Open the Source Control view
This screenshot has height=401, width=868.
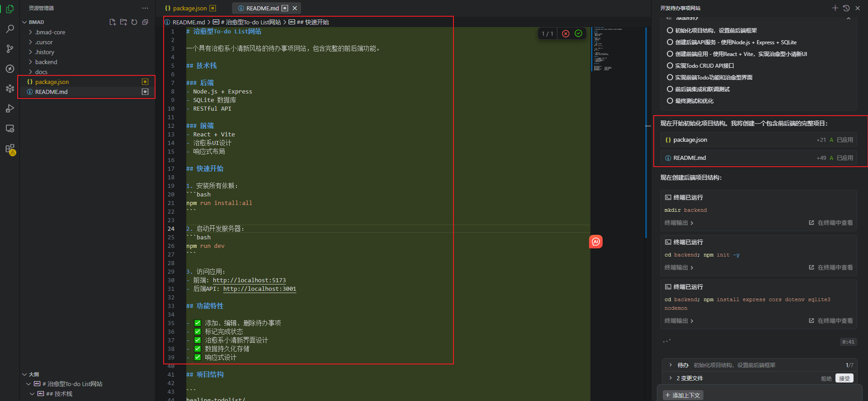click(x=9, y=49)
